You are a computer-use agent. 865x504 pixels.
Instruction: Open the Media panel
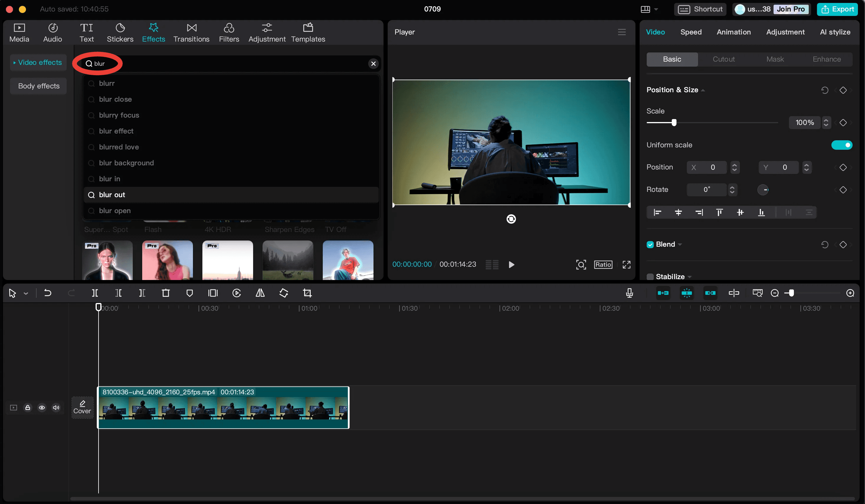click(19, 33)
